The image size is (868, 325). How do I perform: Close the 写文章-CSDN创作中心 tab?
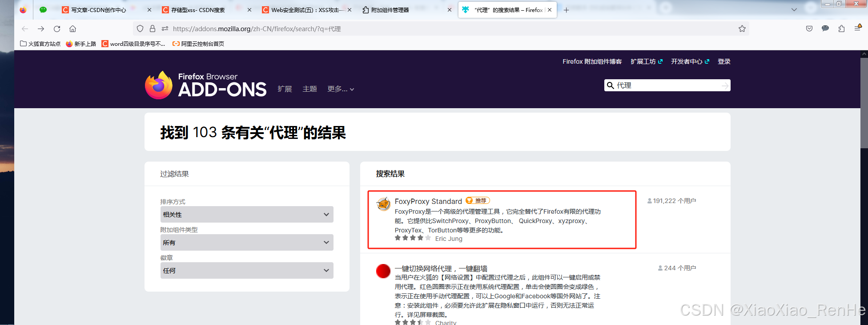[x=149, y=10]
